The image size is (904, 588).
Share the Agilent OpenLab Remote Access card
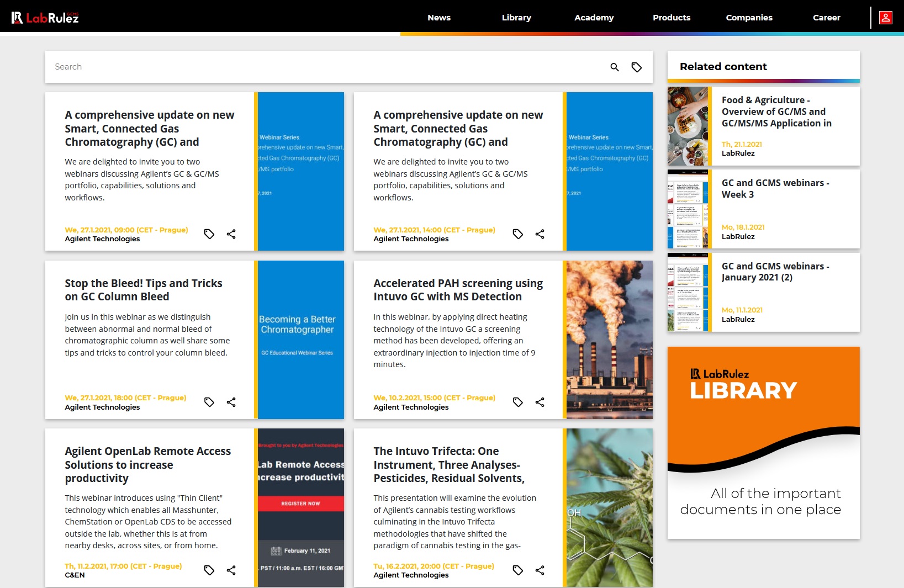pos(231,570)
